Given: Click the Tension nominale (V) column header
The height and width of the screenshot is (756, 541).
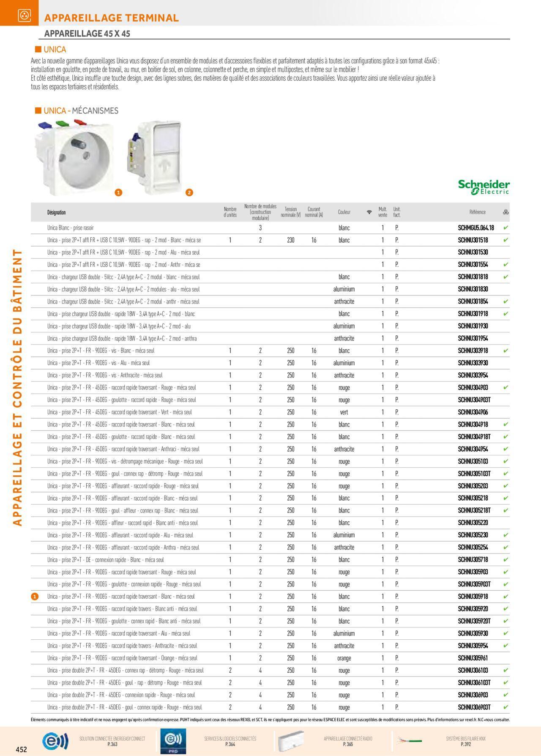Looking at the screenshot, I should coord(291,212).
